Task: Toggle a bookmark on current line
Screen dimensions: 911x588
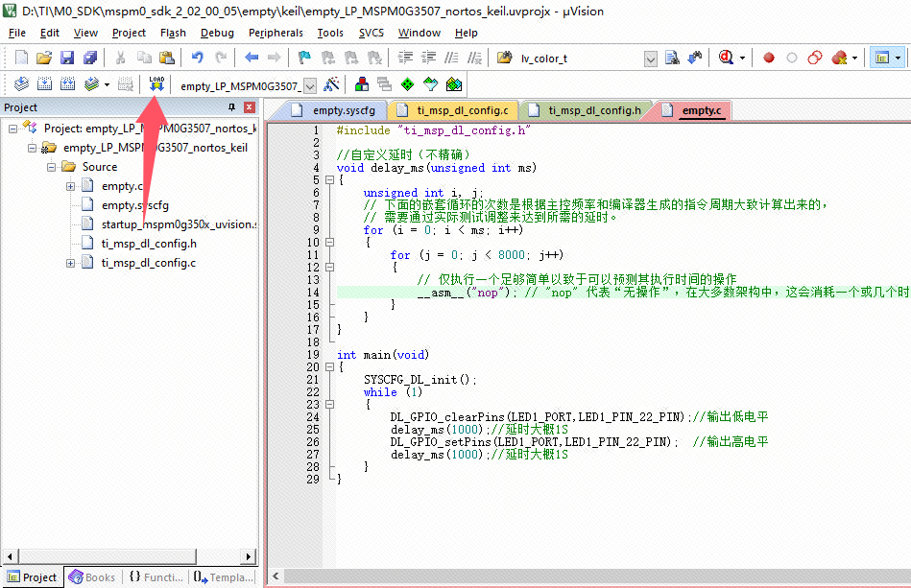Action: point(304,58)
